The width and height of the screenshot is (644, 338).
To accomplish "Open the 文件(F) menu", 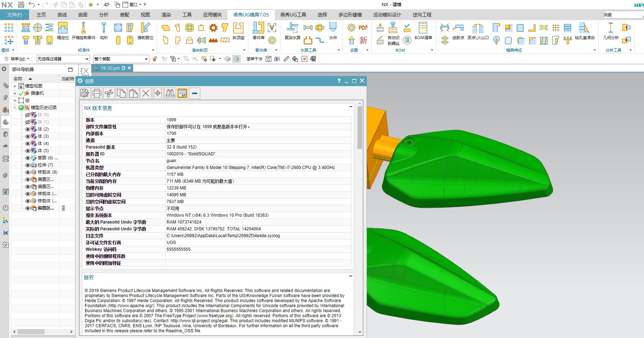I will pos(14,15).
